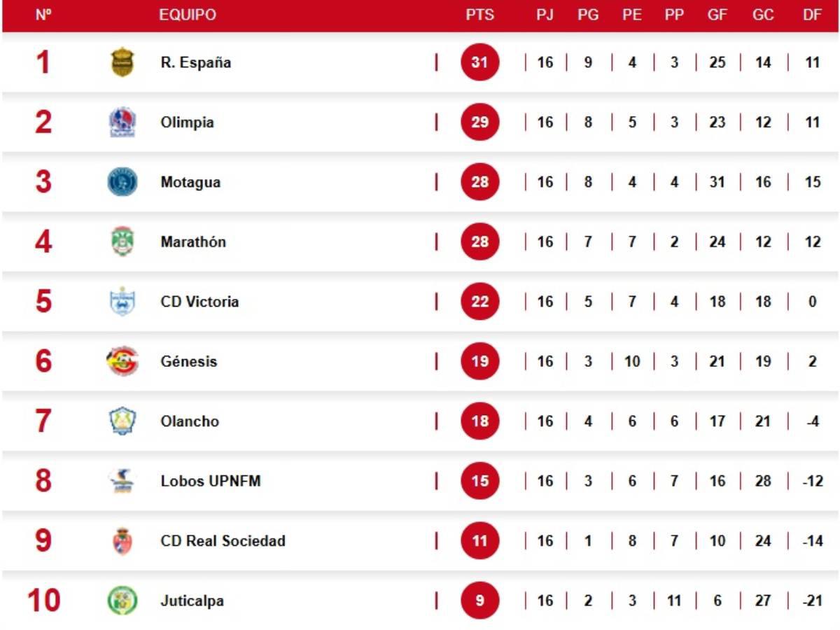This screenshot has height=630, width=840.
Task: Click the GF column header
Action: point(717,15)
